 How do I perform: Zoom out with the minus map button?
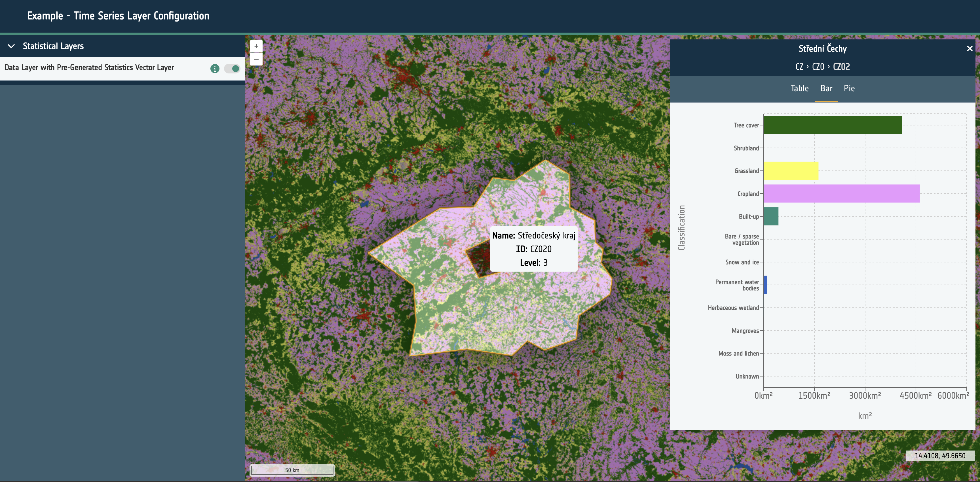256,59
